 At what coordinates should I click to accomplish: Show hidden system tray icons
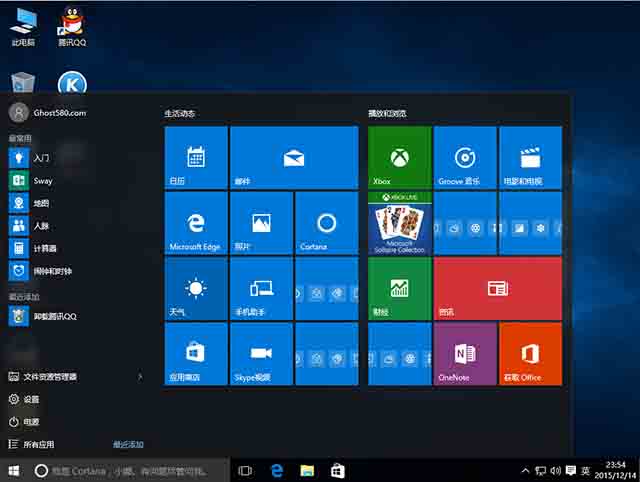[x=525, y=471]
